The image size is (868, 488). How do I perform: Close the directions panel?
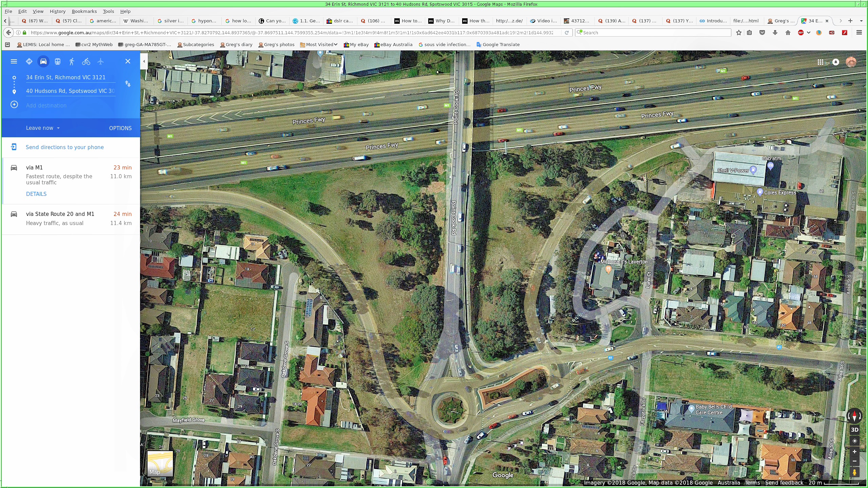128,61
